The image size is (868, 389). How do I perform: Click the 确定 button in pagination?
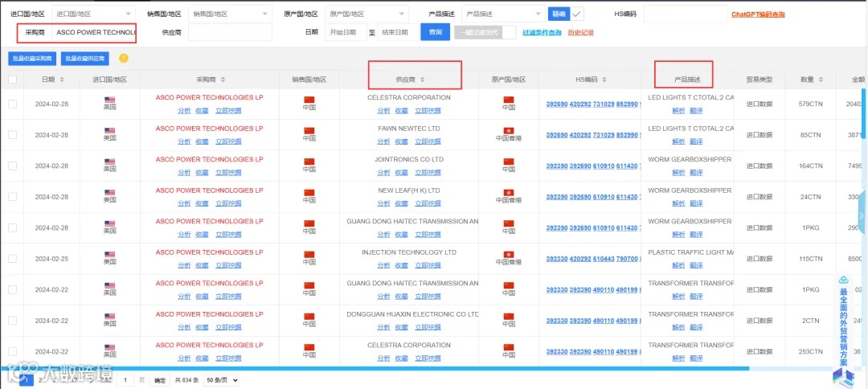pyautogui.click(x=159, y=380)
